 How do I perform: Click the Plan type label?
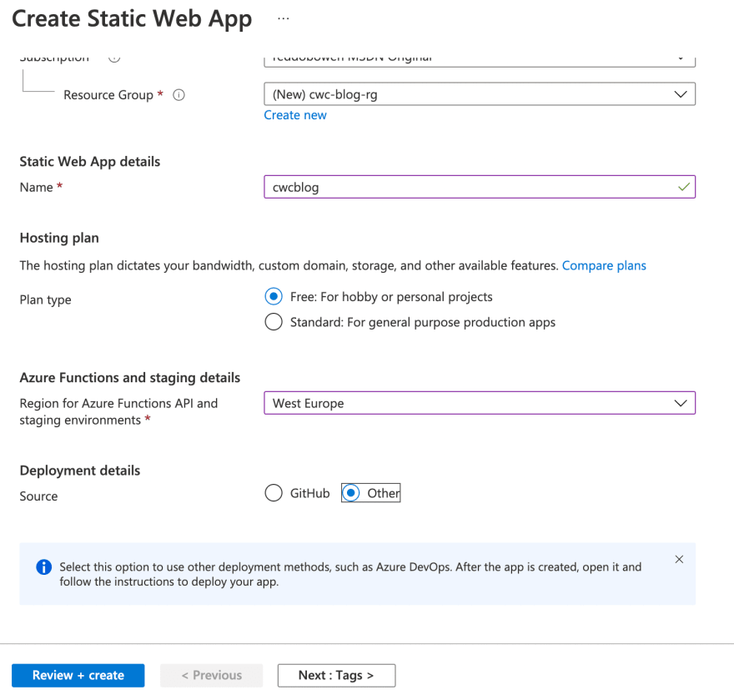click(45, 300)
